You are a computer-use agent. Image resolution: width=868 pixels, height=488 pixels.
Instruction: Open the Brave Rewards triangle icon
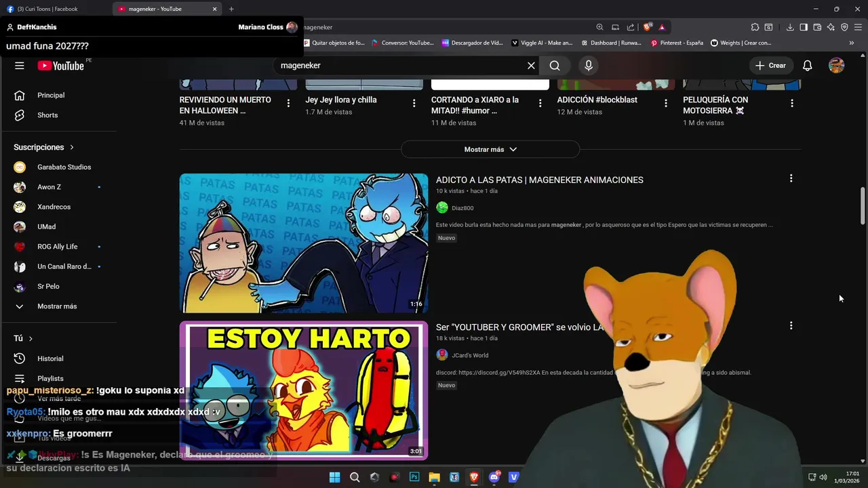coord(662,27)
